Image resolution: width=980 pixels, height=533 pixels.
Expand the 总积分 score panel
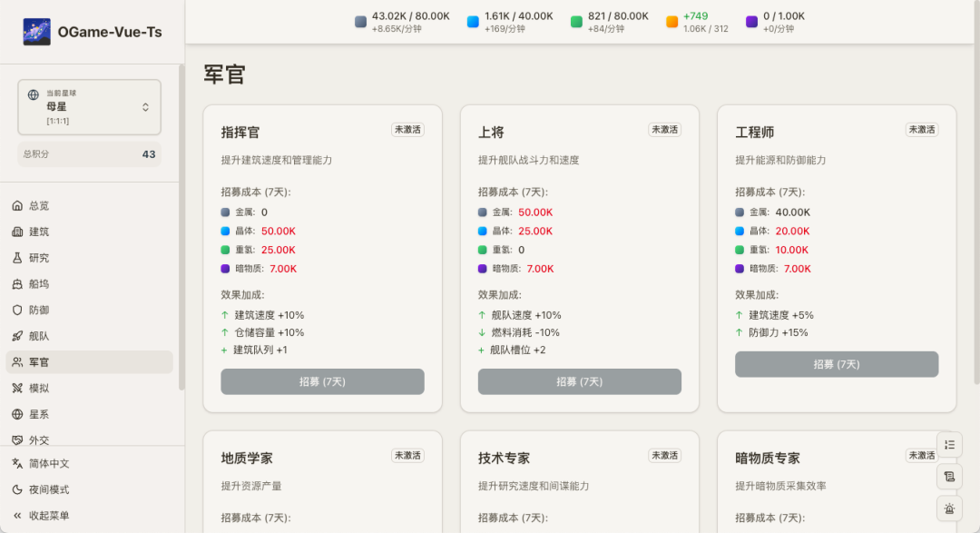tap(89, 154)
